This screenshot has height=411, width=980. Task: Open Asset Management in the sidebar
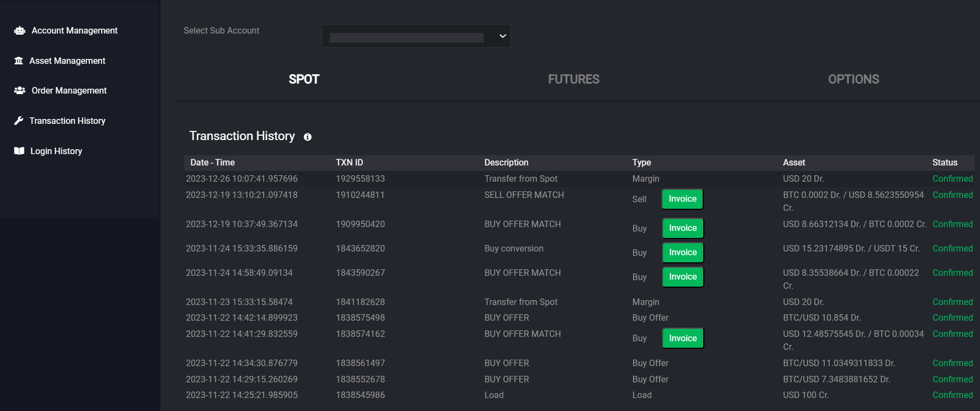68,61
